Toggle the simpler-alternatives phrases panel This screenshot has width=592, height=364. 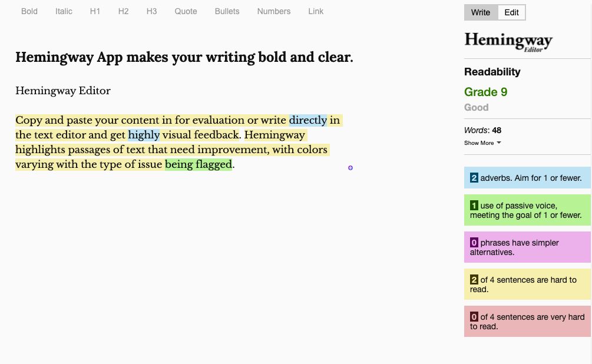tap(526, 247)
